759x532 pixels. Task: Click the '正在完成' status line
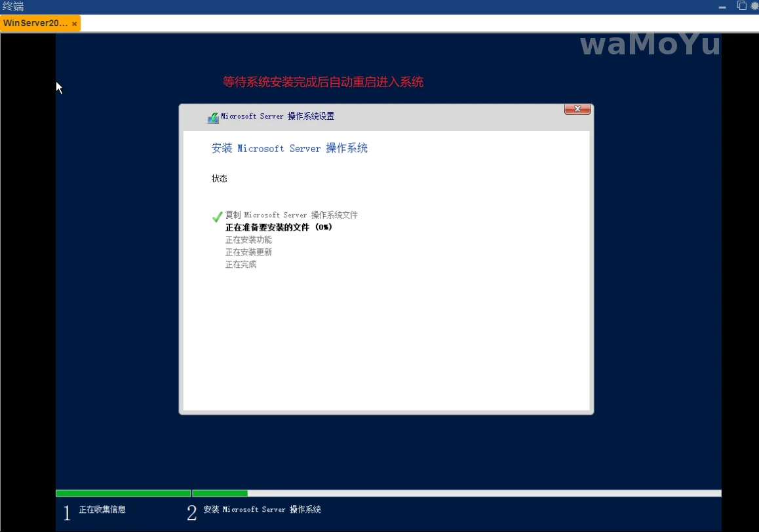(x=241, y=265)
